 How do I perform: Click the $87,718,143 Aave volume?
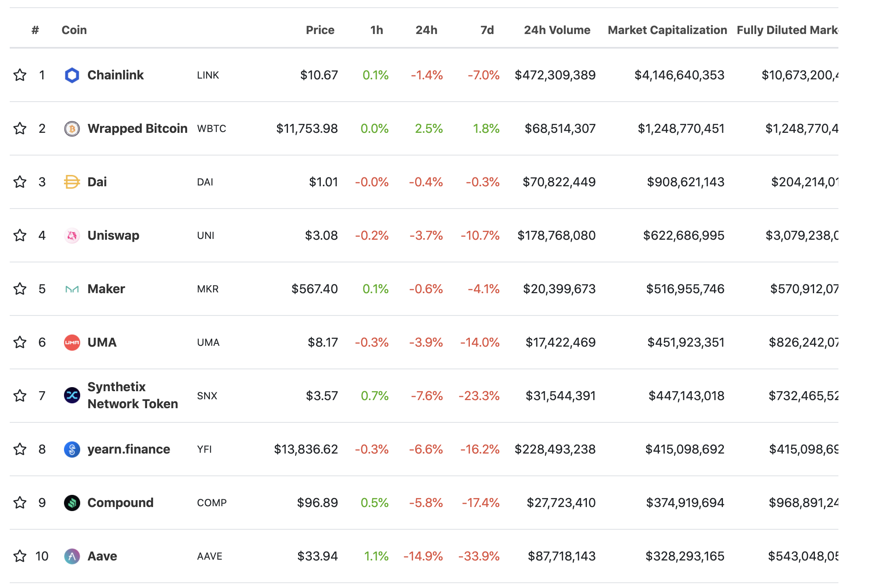pyautogui.click(x=562, y=556)
